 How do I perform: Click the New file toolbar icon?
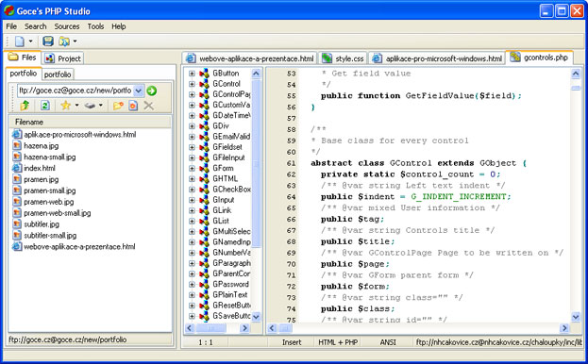(x=20, y=41)
